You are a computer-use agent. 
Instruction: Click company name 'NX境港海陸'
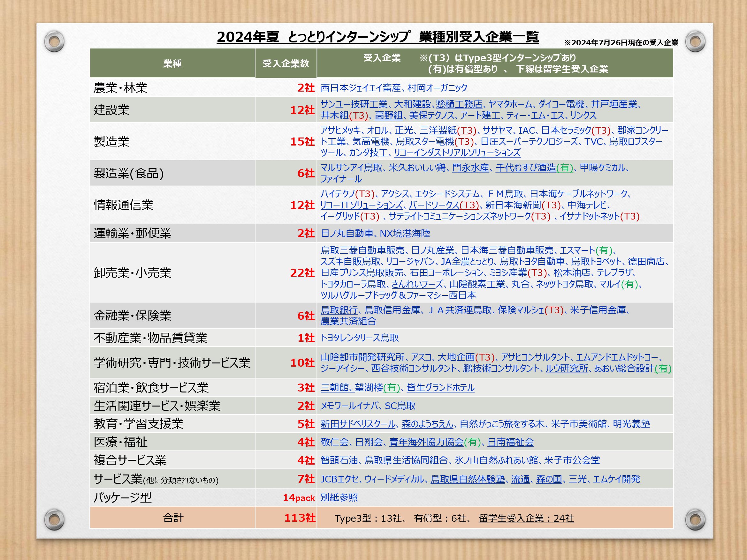tap(405, 233)
